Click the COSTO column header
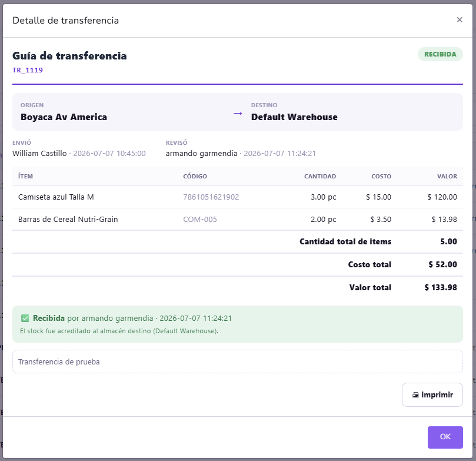This screenshot has width=476, height=461. click(381, 176)
